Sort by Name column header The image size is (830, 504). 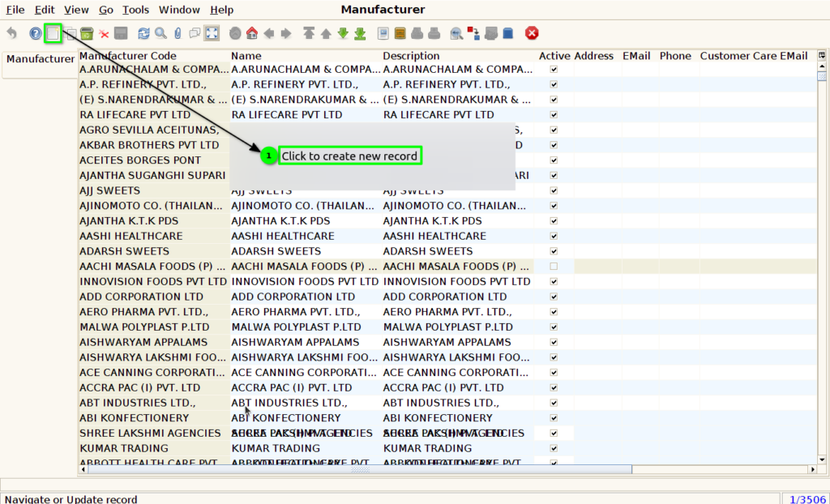pos(306,56)
